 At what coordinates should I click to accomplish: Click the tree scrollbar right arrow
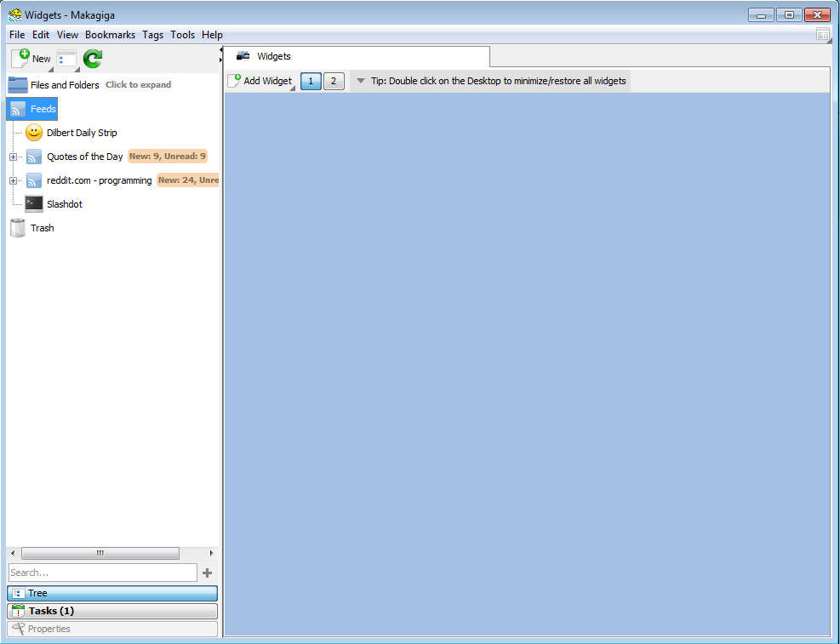pos(212,553)
